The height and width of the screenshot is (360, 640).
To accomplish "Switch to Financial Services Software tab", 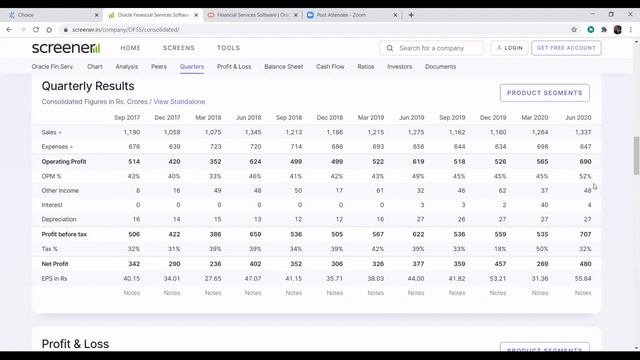I will click(x=253, y=15).
